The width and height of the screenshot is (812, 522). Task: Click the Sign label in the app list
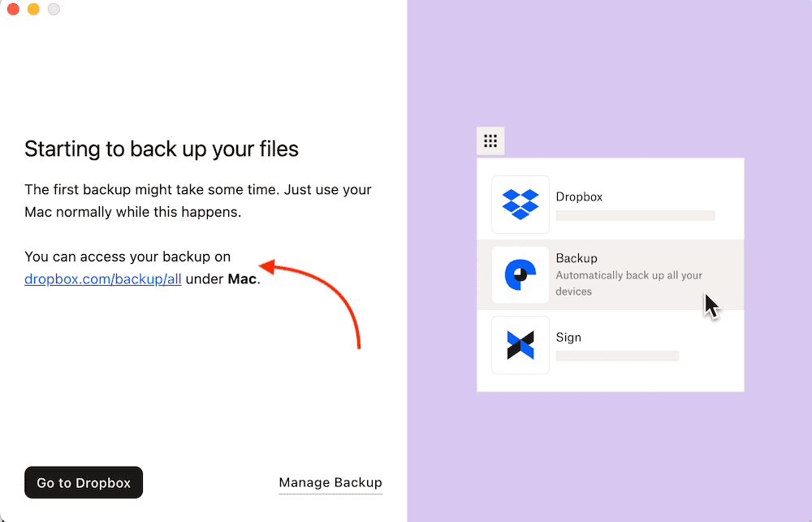tap(568, 337)
